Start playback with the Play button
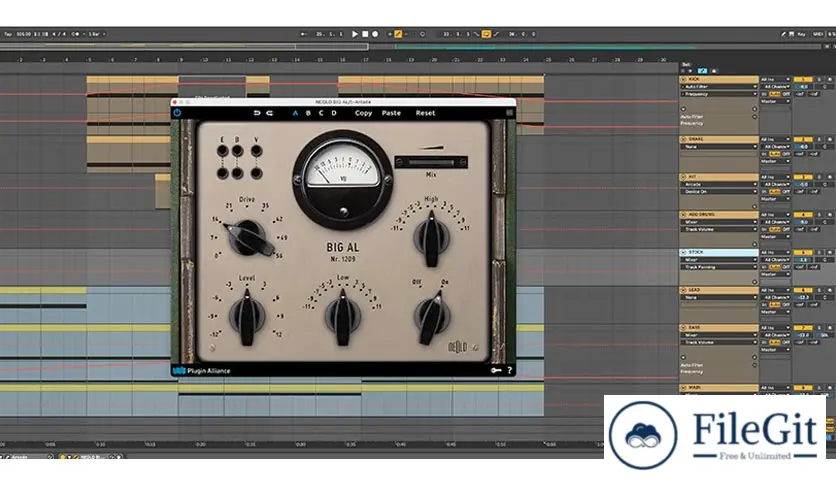This screenshot has height=484, width=836. click(x=355, y=34)
